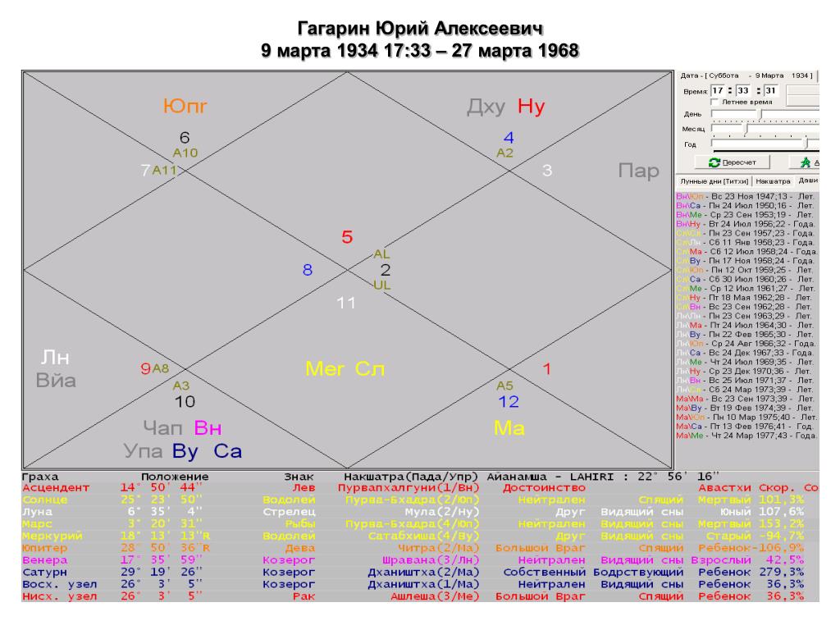The width and height of the screenshot is (840, 630).
Task: Click the minutes field showing 33
Action: pyautogui.click(x=743, y=90)
